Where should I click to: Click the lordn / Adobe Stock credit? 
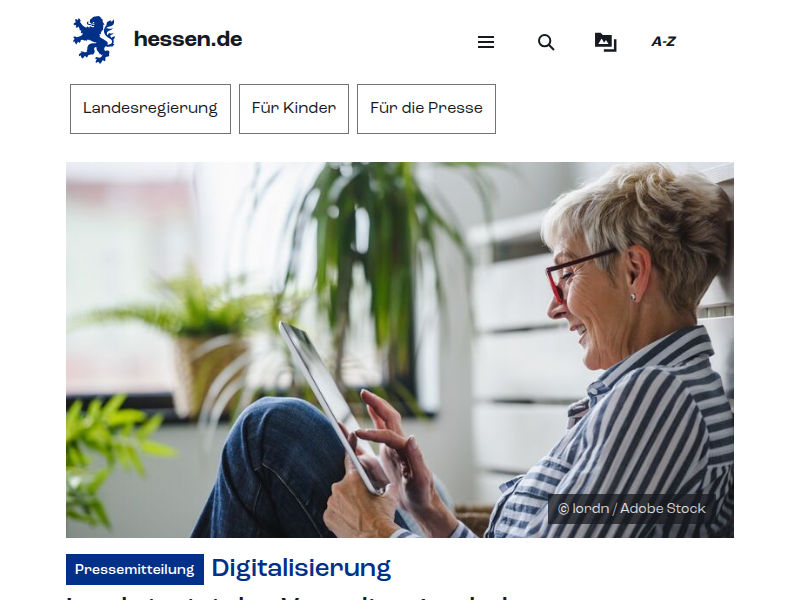(x=638, y=509)
